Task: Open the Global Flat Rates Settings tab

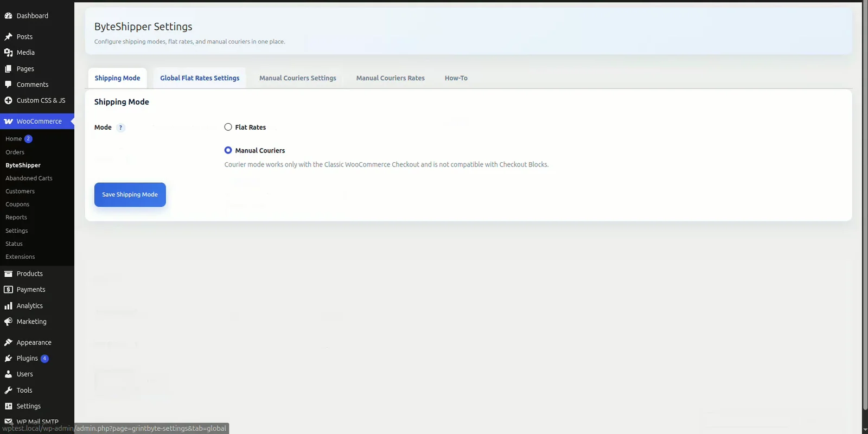Action: (200, 78)
